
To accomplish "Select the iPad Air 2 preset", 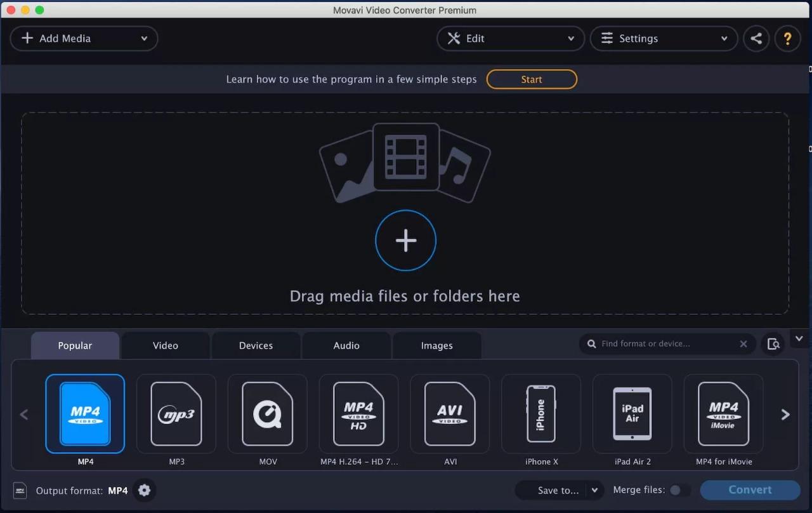I will pos(632,414).
